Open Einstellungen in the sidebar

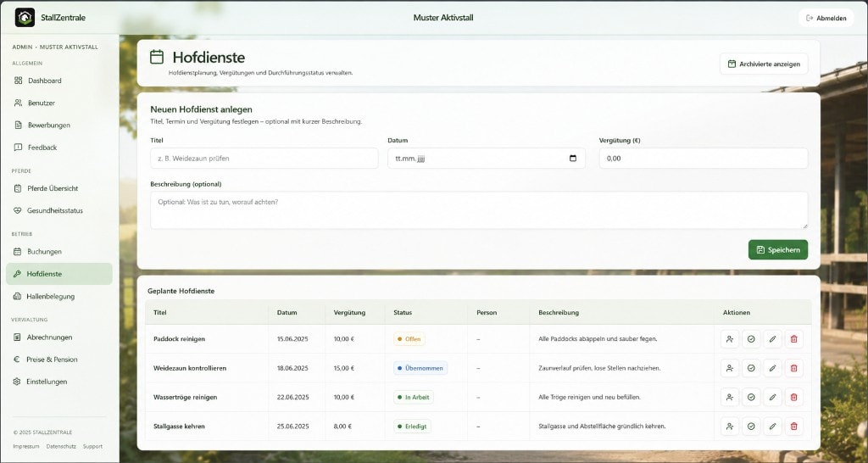(x=59, y=382)
